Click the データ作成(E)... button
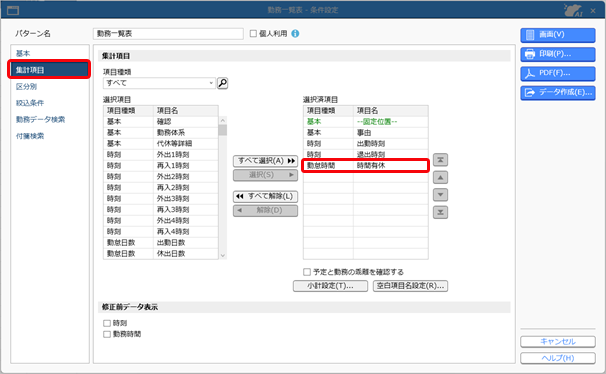The width and height of the screenshot is (606, 374). (558, 93)
